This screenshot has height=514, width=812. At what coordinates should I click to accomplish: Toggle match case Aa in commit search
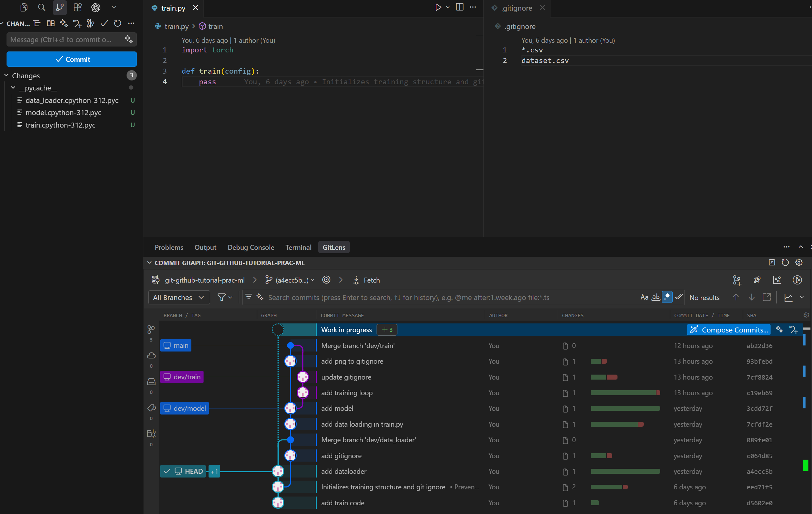[644, 297]
